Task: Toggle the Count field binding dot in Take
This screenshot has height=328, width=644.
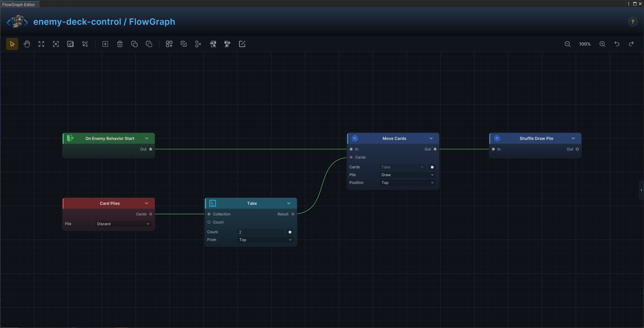Action: (290, 232)
